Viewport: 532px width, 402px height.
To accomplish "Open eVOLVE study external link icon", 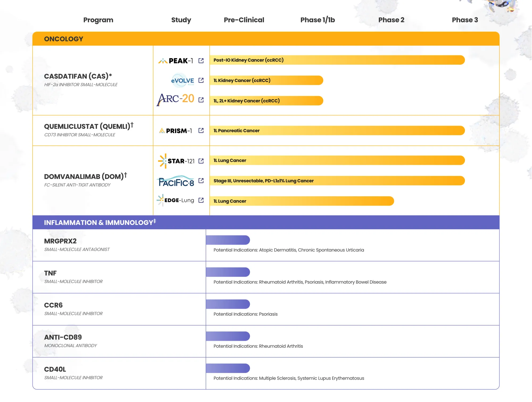I will pyautogui.click(x=201, y=80).
